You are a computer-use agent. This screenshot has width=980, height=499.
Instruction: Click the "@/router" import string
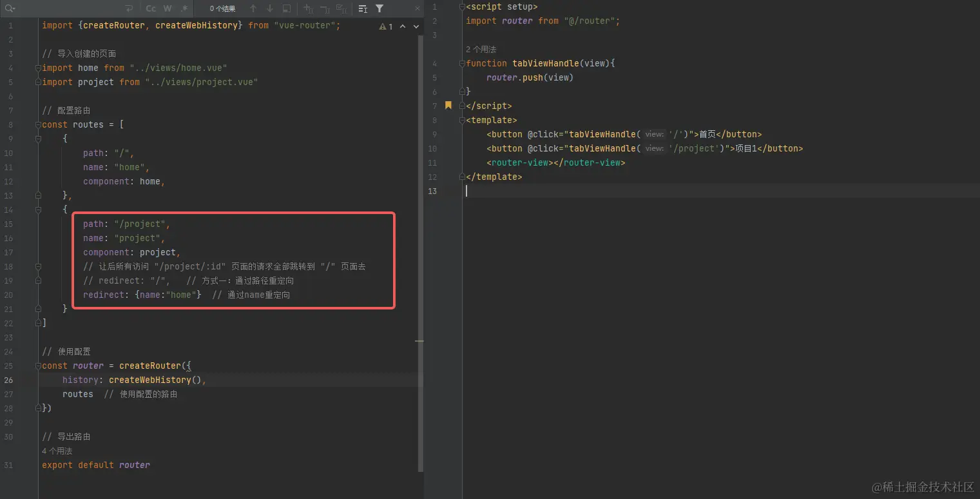pyautogui.click(x=590, y=21)
